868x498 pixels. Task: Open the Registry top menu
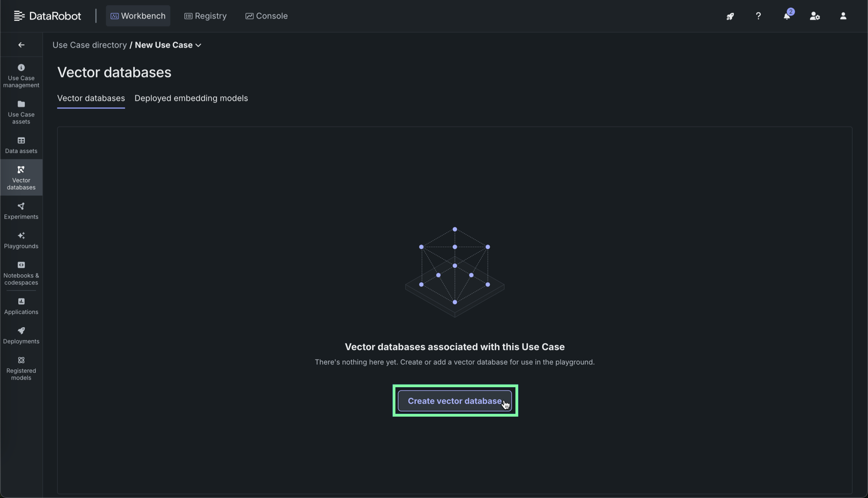pyautogui.click(x=205, y=16)
